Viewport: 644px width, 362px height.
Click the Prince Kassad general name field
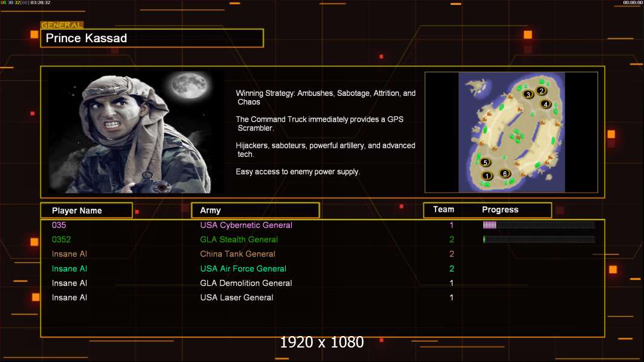tap(152, 38)
